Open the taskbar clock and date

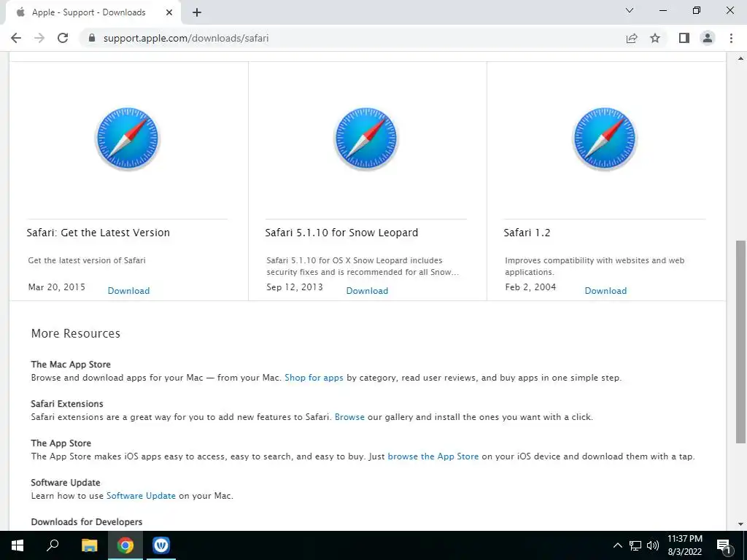click(685, 545)
